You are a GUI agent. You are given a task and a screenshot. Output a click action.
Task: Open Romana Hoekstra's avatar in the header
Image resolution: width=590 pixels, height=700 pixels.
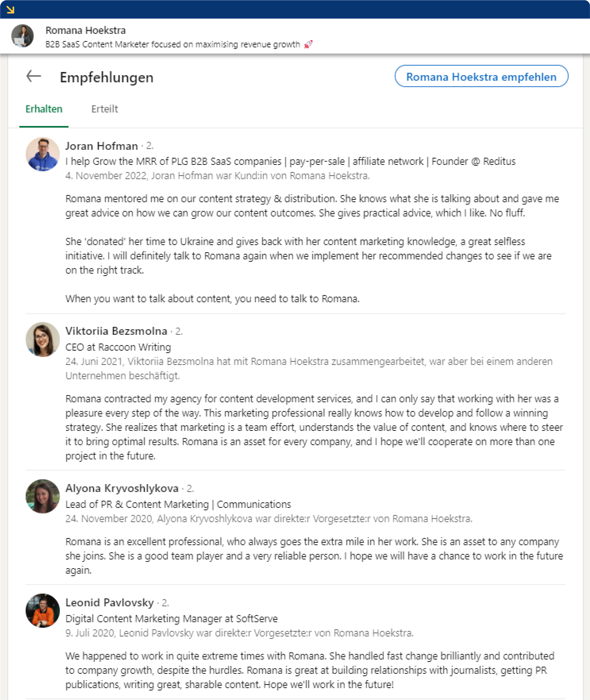coord(23,36)
